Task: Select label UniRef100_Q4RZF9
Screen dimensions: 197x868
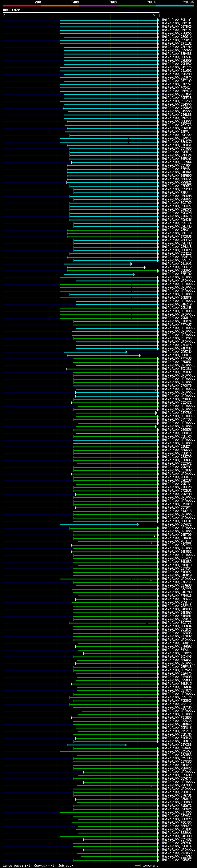Action: click(x=176, y=304)
